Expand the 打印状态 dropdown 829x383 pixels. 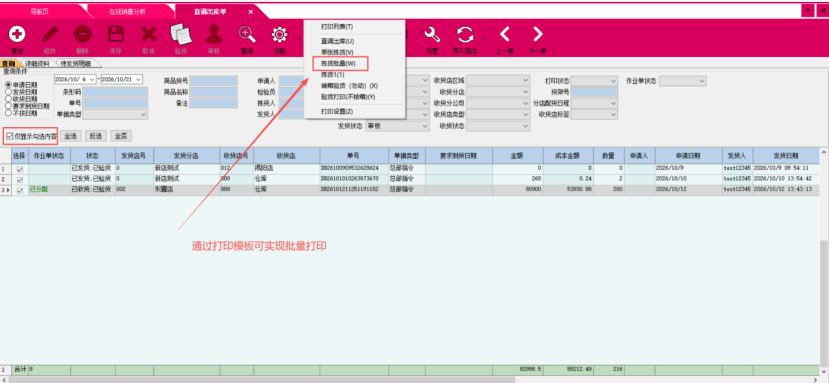[x=613, y=80]
